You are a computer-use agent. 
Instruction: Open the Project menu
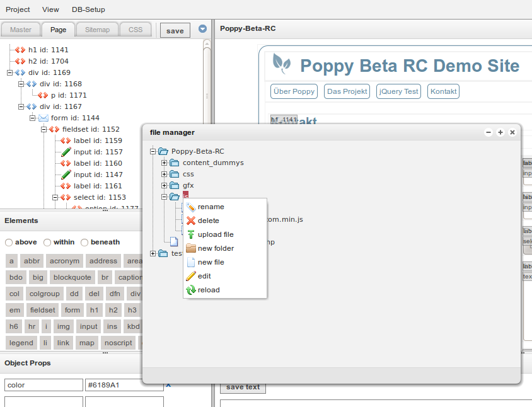click(x=18, y=9)
